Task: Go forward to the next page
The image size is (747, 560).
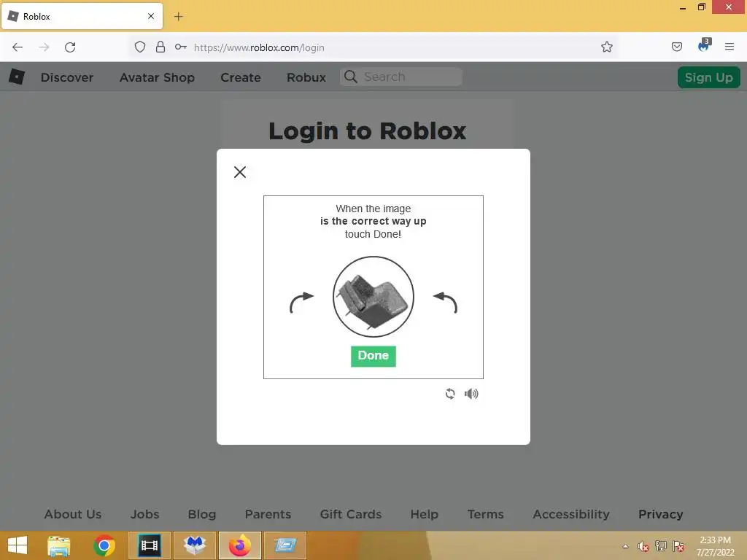Action: [44, 47]
